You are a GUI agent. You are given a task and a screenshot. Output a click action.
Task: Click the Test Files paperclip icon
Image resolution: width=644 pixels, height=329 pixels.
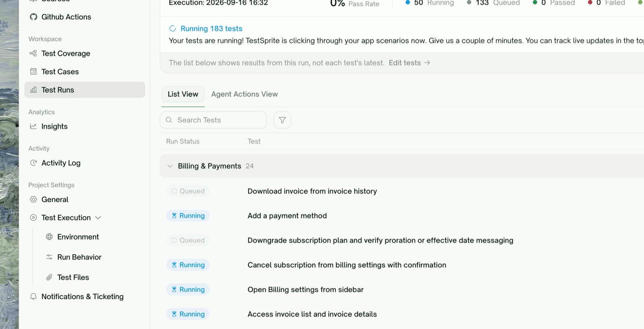click(50, 277)
